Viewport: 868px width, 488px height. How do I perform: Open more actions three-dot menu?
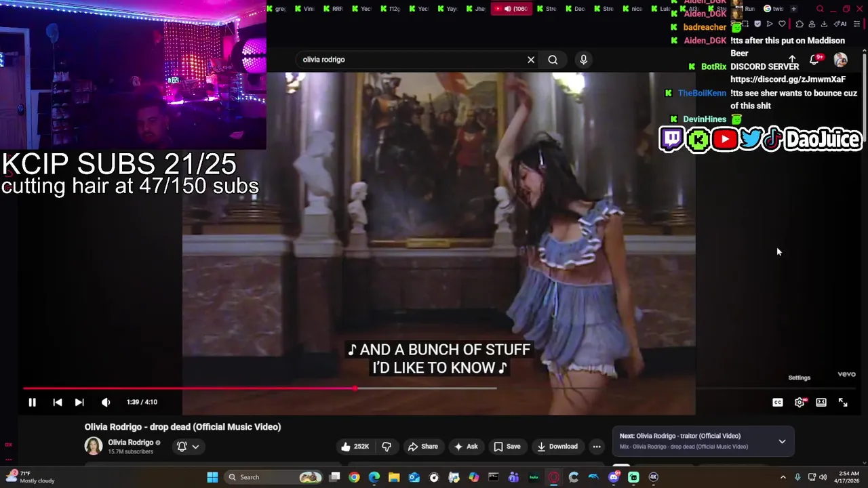click(597, 446)
